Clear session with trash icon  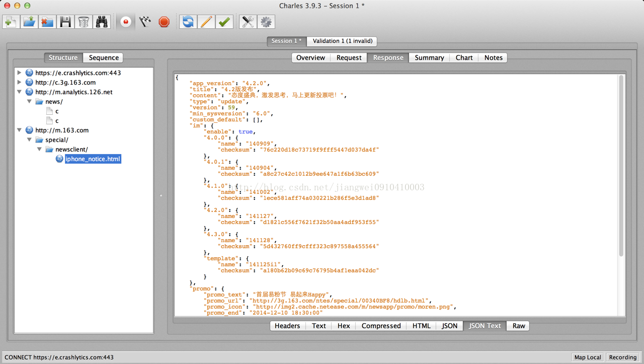coord(84,22)
